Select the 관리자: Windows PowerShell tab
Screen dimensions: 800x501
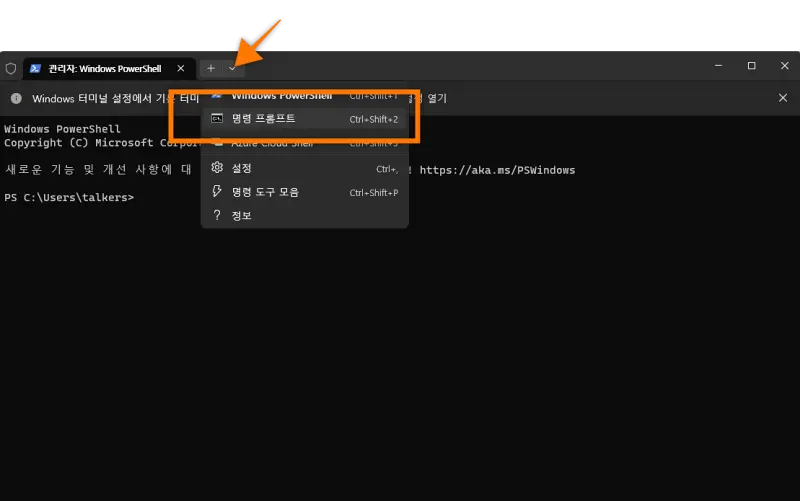click(x=109, y=68)
